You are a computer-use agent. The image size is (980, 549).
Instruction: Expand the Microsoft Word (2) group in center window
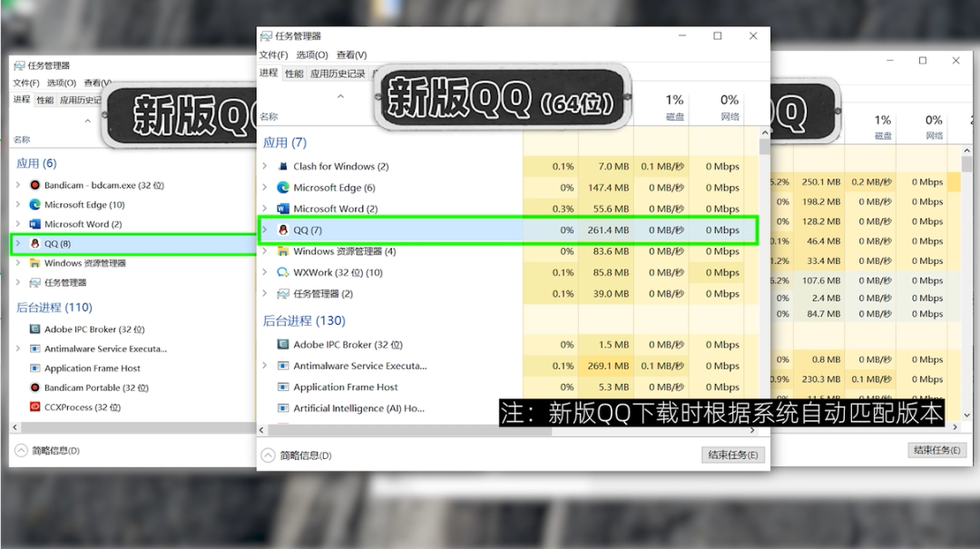(265, 209)
